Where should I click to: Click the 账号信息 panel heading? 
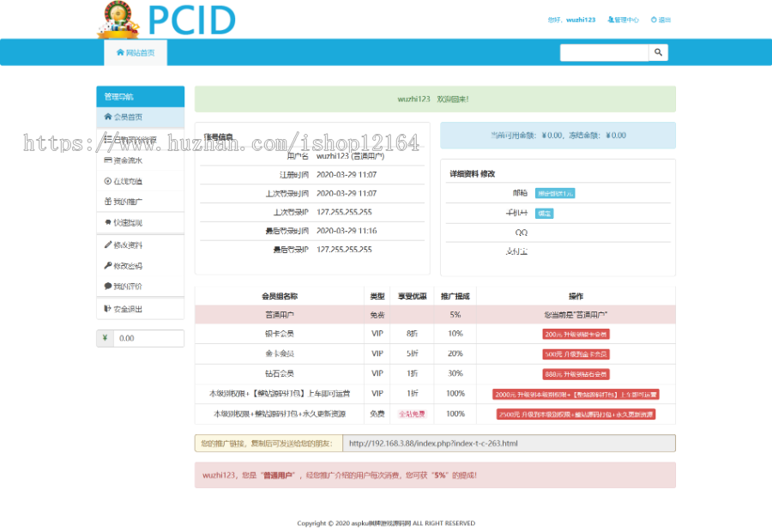tap(218, 137)
